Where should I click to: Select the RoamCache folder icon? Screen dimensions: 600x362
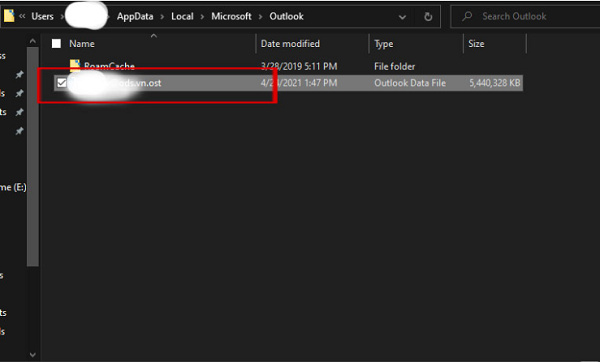(x=75, y=65)
